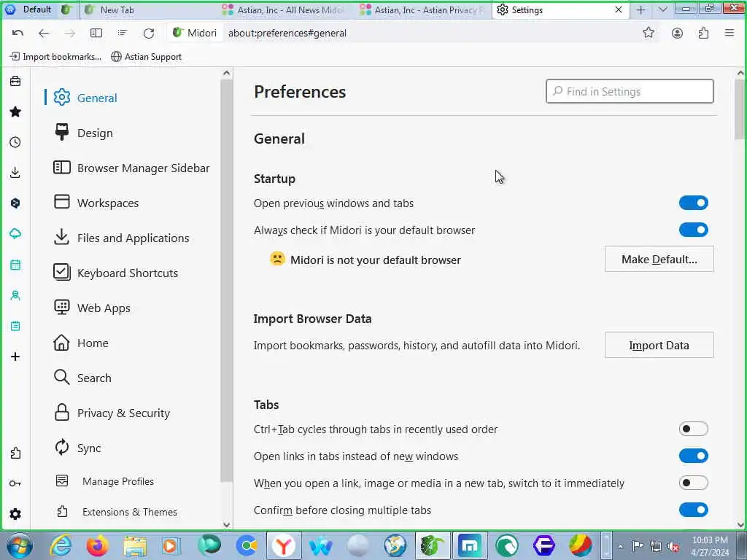The width and height of the screenshot is (747, 560).
Task: Open the hamburger application menu
Action: [729, 33]
